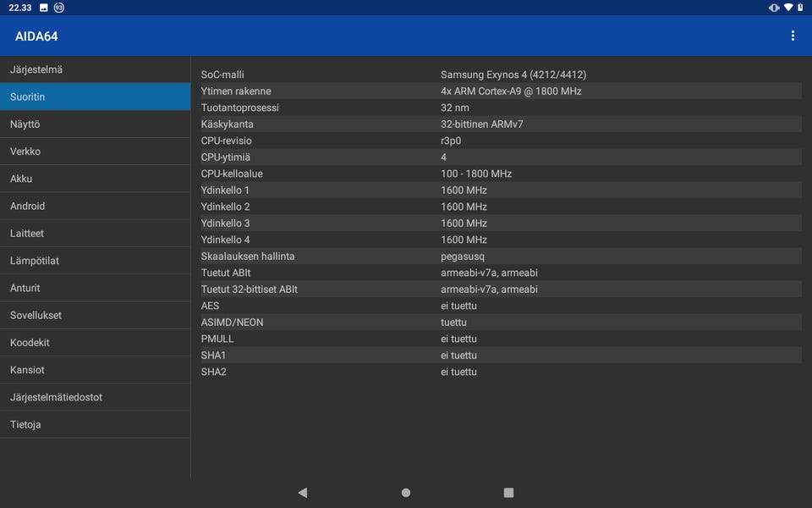The width and height of the screenshot is (812, 508).
Task: Tap the Wi-Fi status icon
Action: [x=787, y=8]
